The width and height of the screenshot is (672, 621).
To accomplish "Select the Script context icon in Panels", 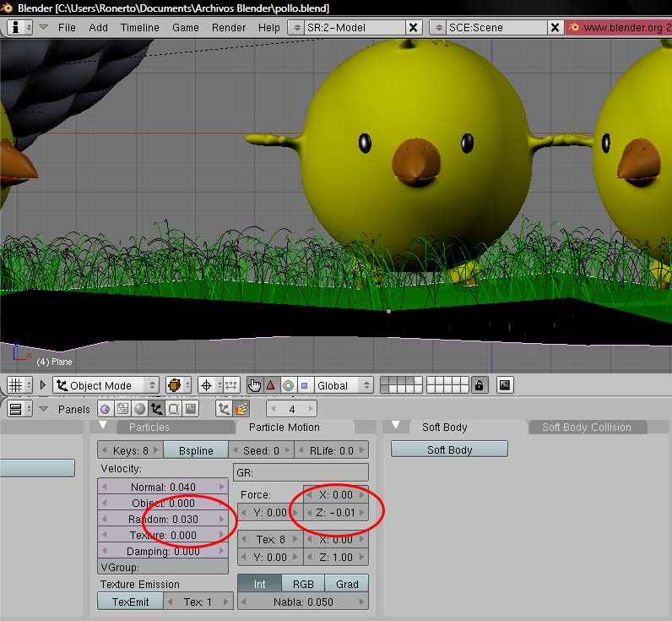I will pyautogui.click(x=122, y=409).
